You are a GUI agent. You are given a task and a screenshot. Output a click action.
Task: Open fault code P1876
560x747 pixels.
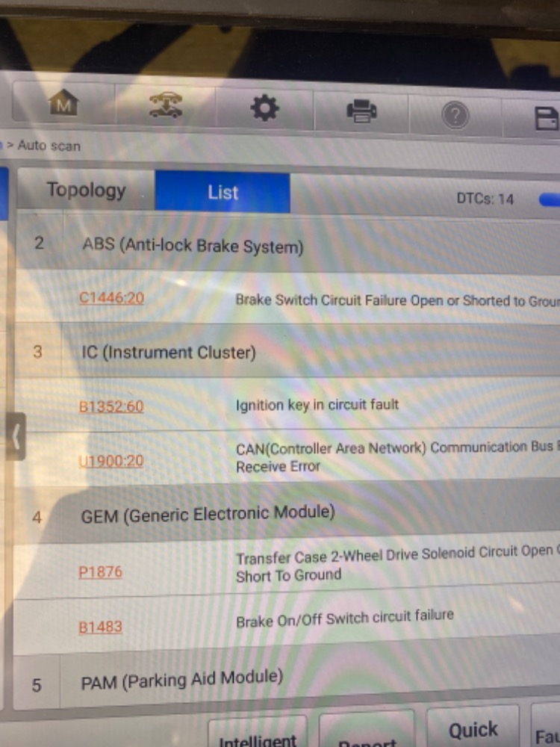pyautogui.click(x=100, y=572)
